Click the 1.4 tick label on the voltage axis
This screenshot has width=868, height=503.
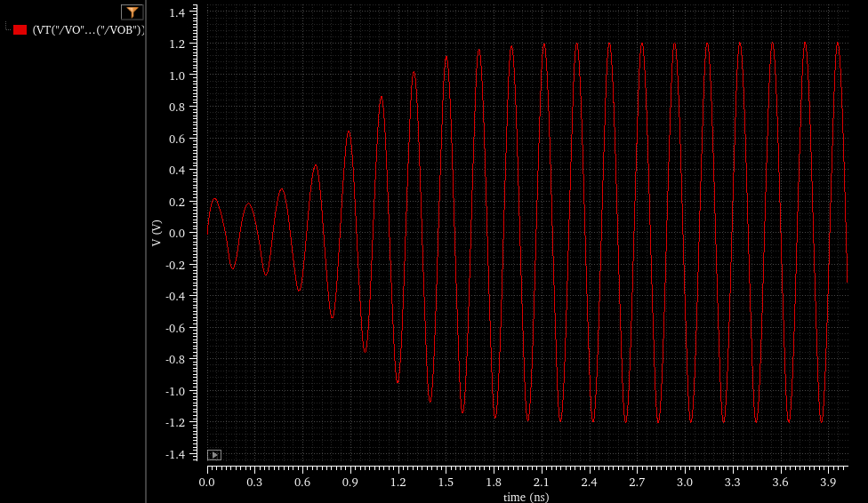pyautogui.click(x=176, y=12)
